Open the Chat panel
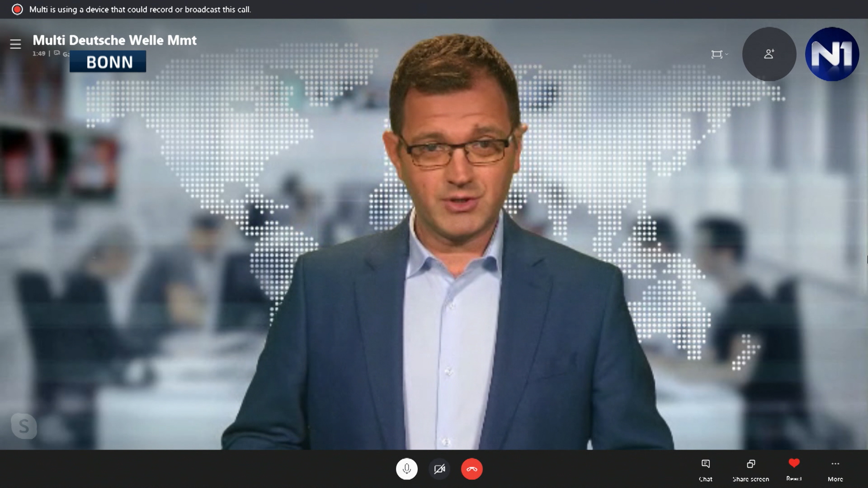Image resolution: width=868 pixels, height=488 pixels. pos(705,470)
